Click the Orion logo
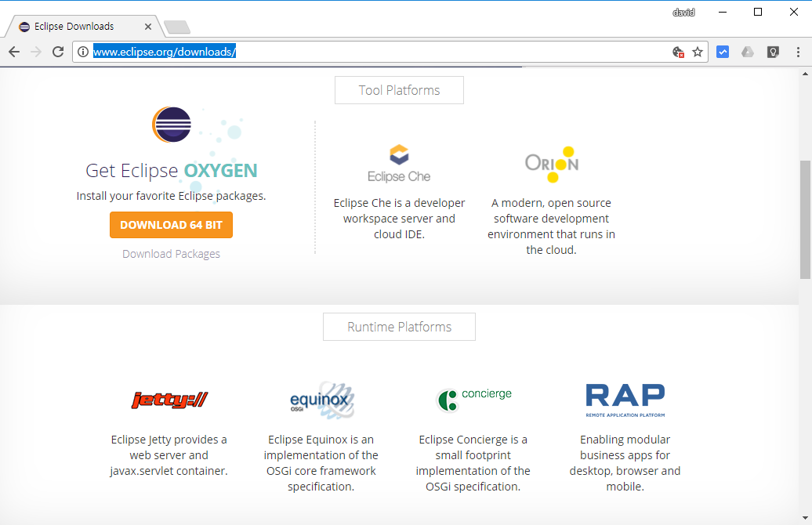This screenshot has height=525, width=812. click(552, 164)
